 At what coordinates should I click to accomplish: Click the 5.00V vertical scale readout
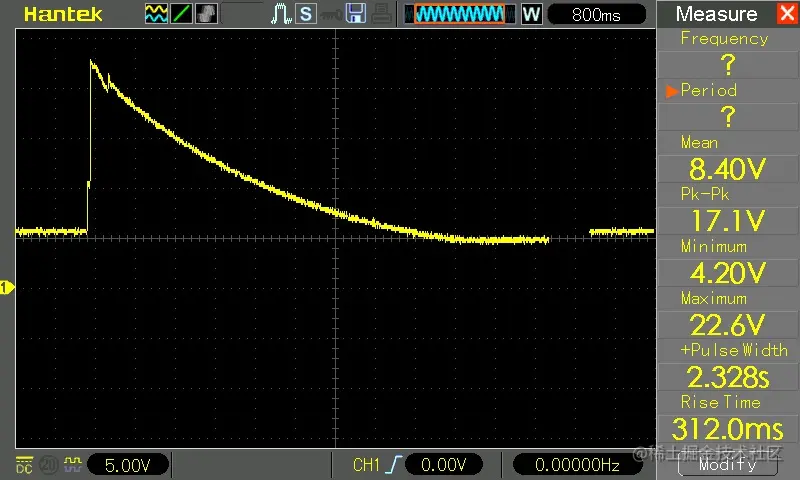coord(128,465)
